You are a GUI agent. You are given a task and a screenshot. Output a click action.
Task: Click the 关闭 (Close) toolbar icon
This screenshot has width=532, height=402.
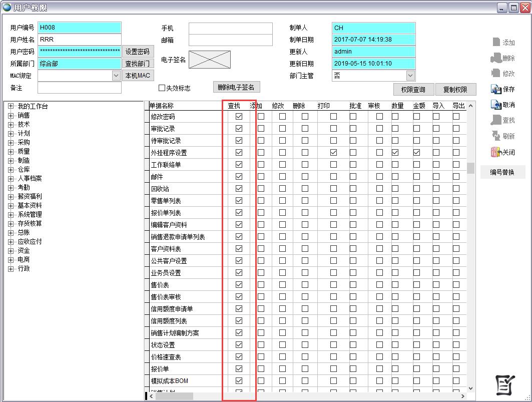pos(496,152)
